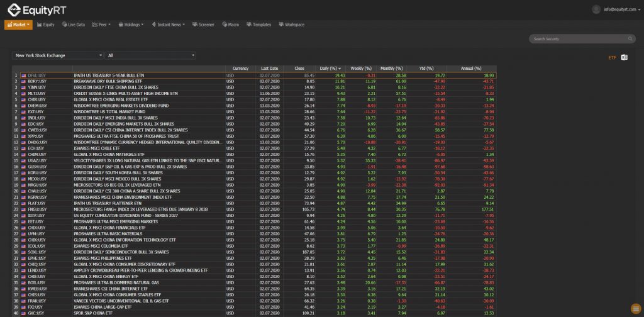This screenshot has width=644, height=317.
Task: Click the ETF link
Action: pos(612,57)
